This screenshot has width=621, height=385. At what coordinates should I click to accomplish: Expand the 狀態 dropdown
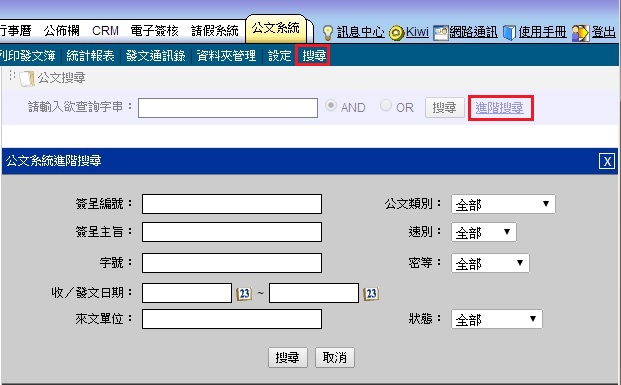click(x=497, y=319)
